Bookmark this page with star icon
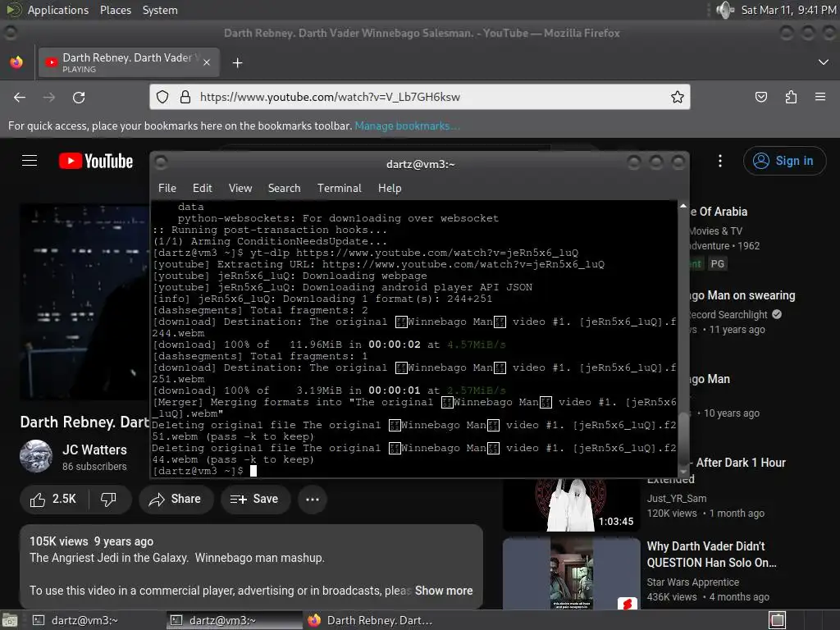This screenshot has height=630, width=840. click(x=677, y=97)
